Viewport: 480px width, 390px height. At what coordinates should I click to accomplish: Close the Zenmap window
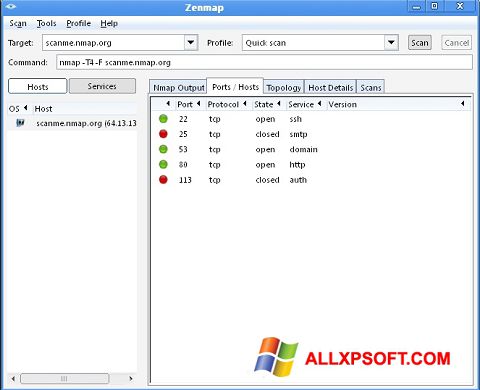click(x=460, y=6)
